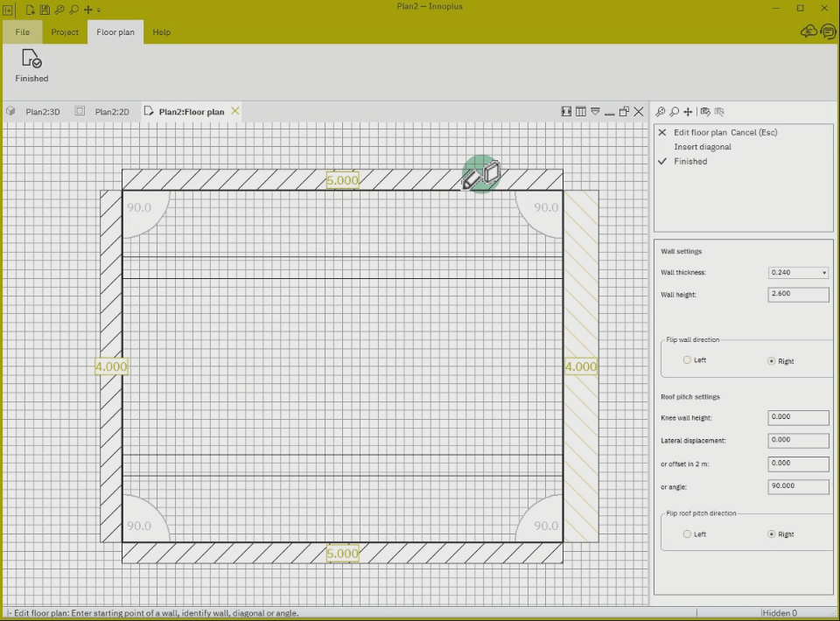Open the view tab list dropdown triangle
Image resolution: width=840 pixels, height=621 pixels.
coord(595,111)
